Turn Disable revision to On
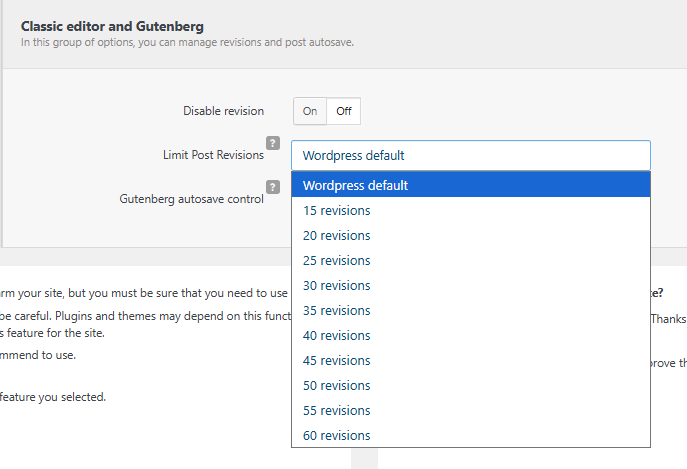 click(310, 111)
